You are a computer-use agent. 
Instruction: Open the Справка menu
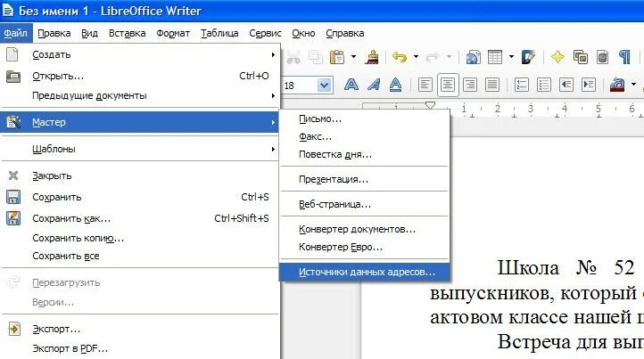tap(344, 33)
